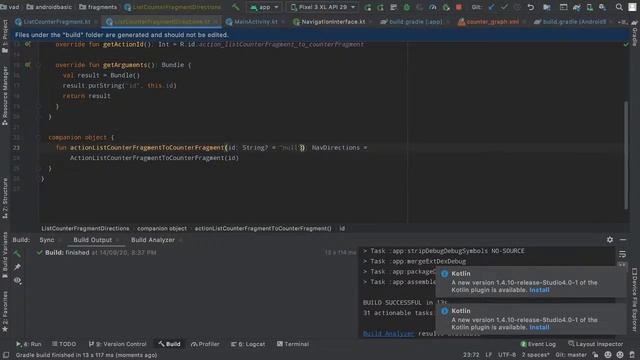Toggle the Project tool window stripe

[5, 36]
